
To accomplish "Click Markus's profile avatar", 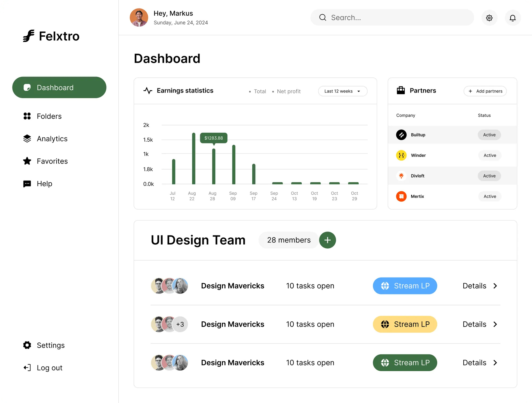I will (139, 18).
